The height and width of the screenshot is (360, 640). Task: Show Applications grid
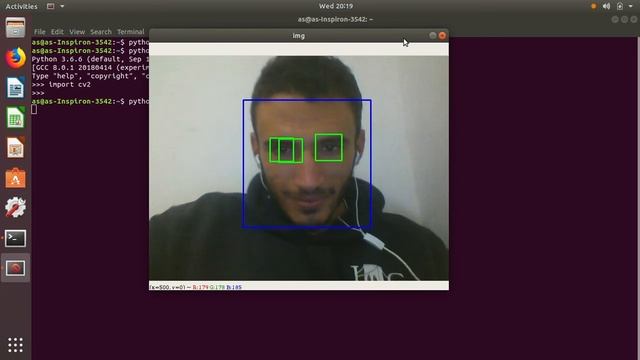pyautogui.click(x=15, y=345)
